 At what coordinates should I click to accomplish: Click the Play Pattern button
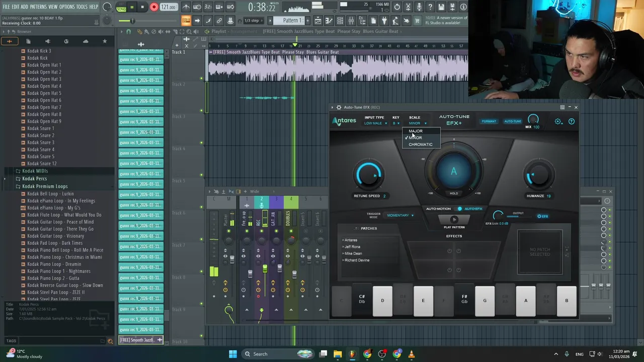(x=454, y=219)
